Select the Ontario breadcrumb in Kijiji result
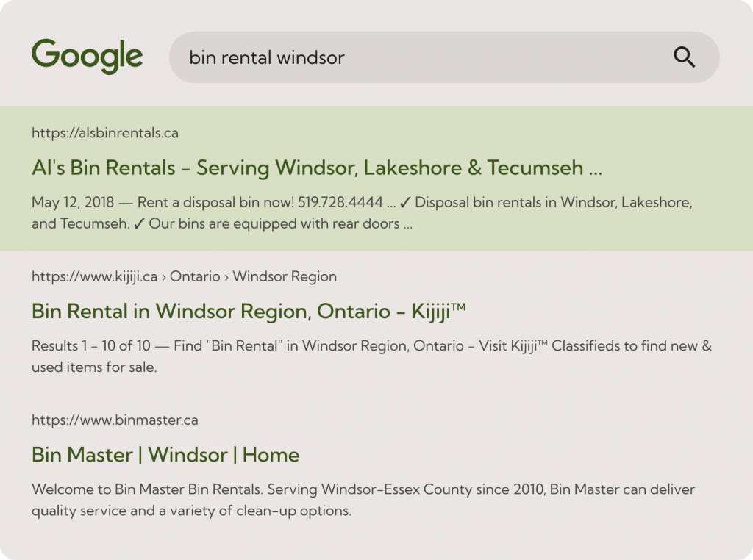Screen dimensions: 753x560 click(196, 276)
